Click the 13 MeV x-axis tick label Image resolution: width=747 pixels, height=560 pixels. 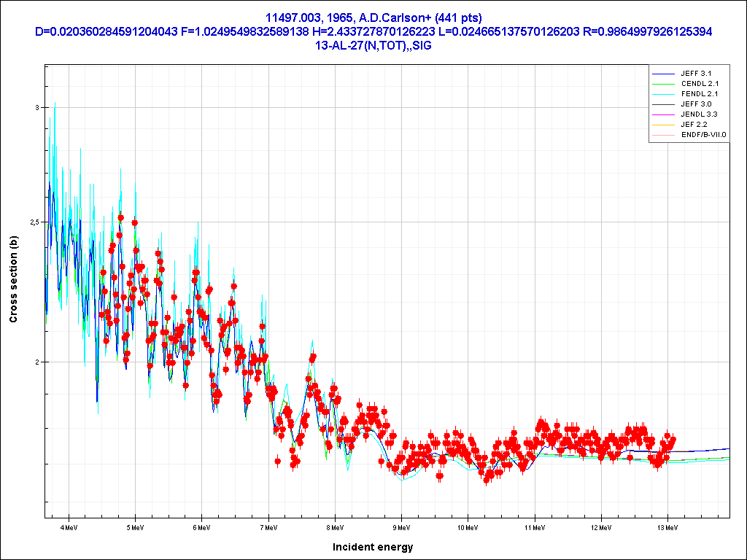pyautogui.click(x=667, y=526)
